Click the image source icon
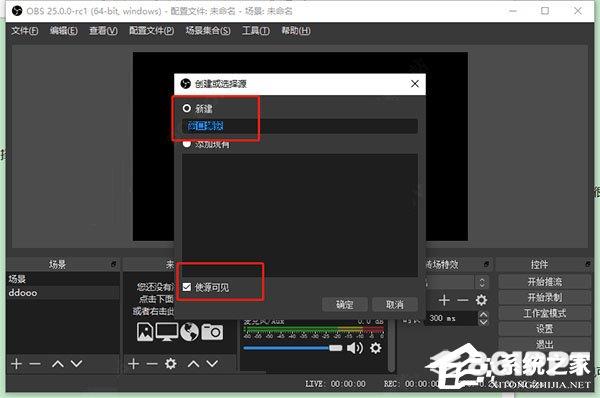This screenshot has height=398, width=600. click(145, 332)
